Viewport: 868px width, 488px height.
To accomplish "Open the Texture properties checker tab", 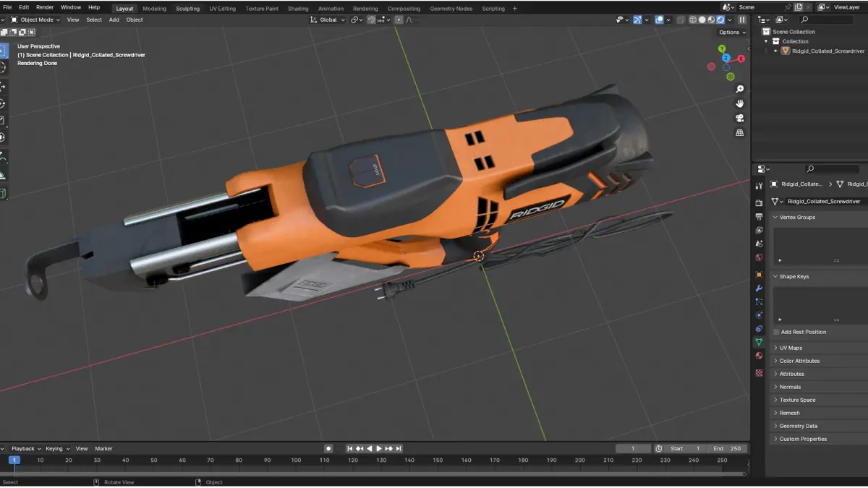I will click(x=759, y=373).
